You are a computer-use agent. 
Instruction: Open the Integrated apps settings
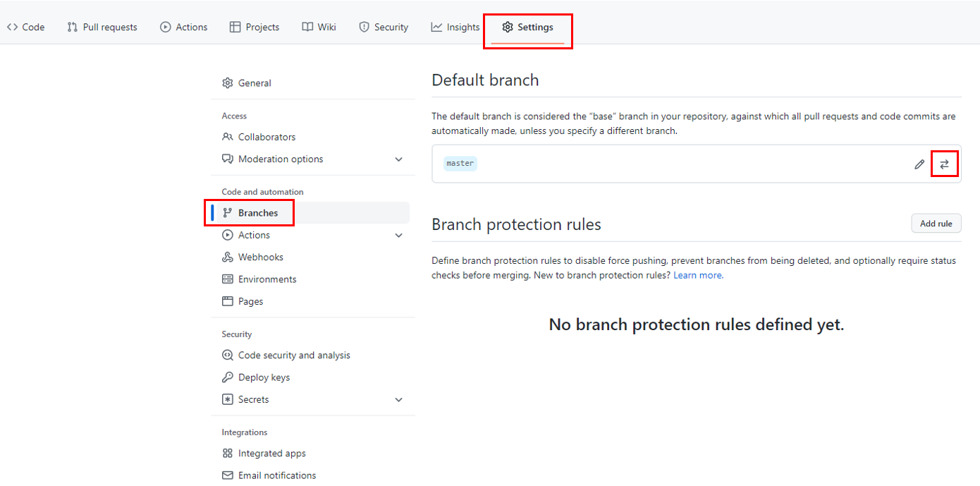tap(272, 453)
